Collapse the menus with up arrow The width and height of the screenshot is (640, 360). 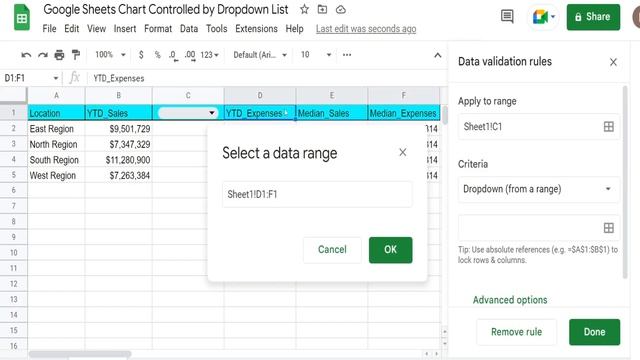pos(438,55)
